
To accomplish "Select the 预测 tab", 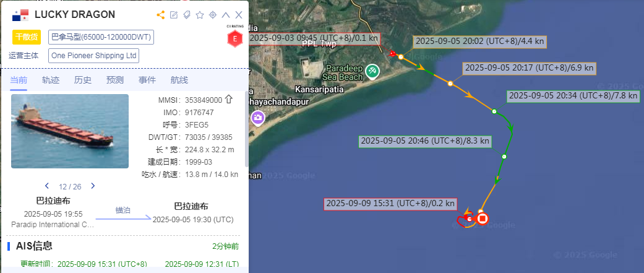I will (x=114, y=80).
